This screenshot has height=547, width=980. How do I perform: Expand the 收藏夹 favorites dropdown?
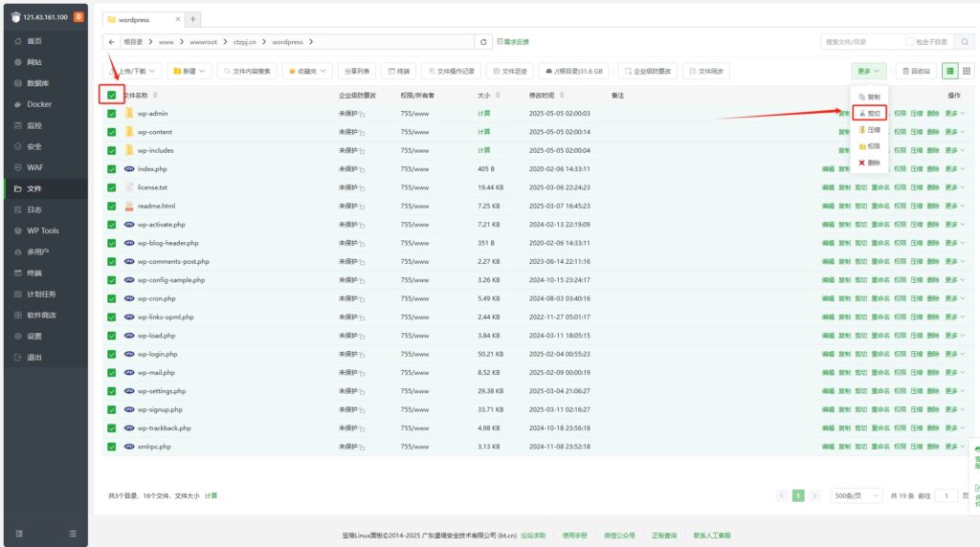[x=307, y=71]
